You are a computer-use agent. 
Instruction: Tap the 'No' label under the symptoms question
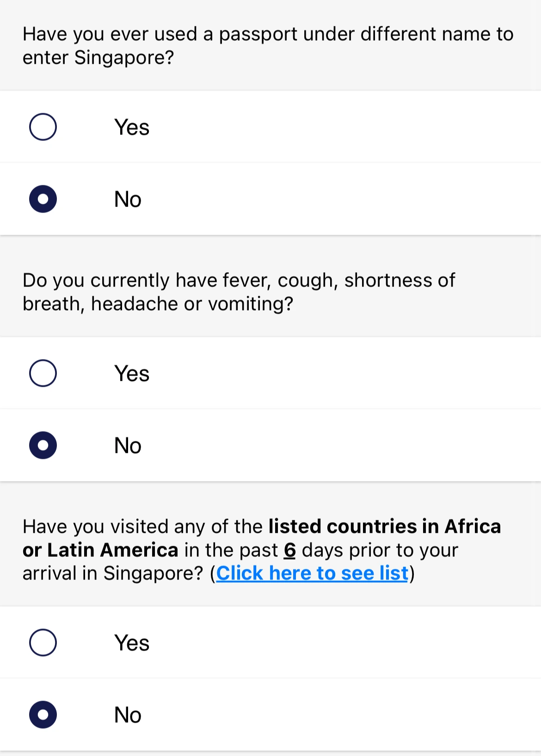[128, 446]
